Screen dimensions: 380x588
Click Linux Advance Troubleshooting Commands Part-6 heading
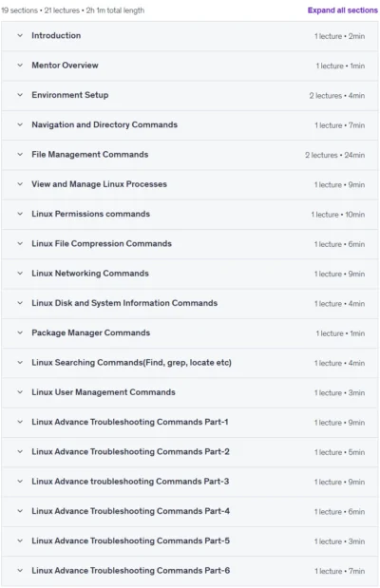pyautogui.click(x=130, y=571)
